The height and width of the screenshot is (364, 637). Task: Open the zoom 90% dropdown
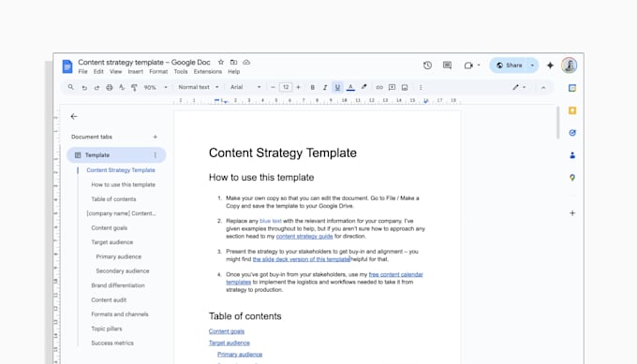[156, 87]
